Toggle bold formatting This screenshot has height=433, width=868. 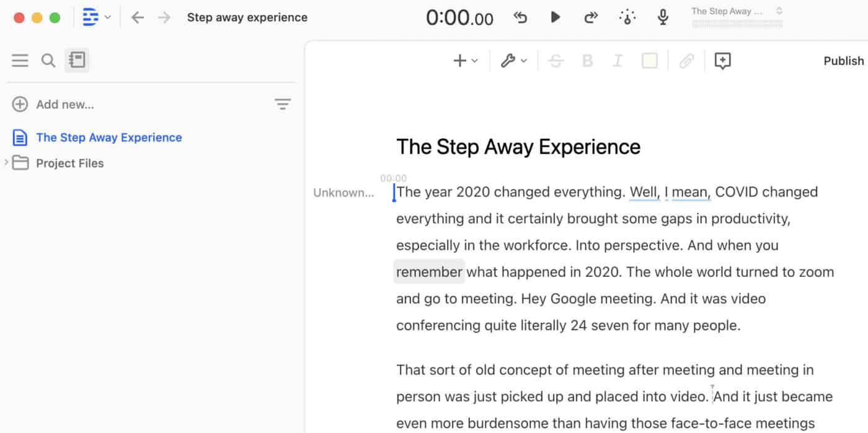[587, 61]
